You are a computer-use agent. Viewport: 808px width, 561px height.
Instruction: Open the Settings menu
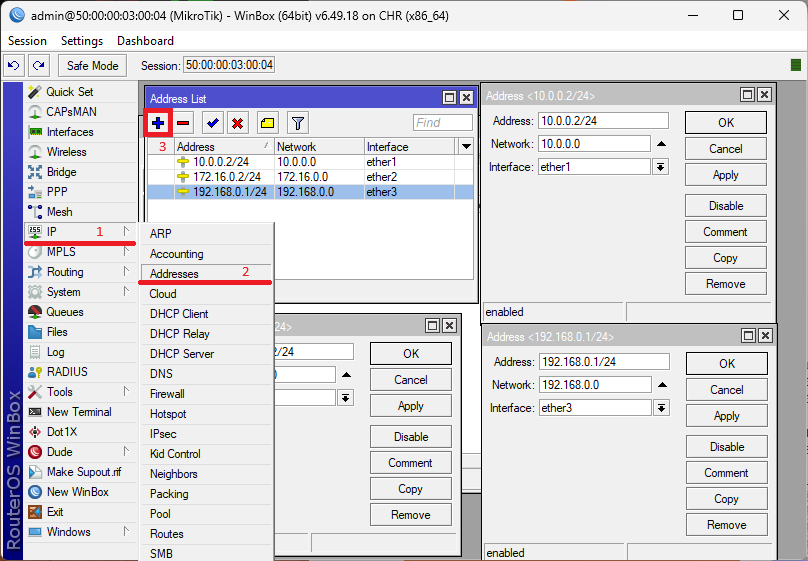[x=81, y=41]
